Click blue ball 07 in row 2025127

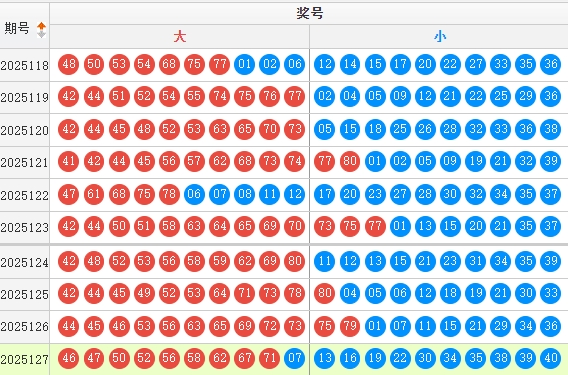(295, 358)
